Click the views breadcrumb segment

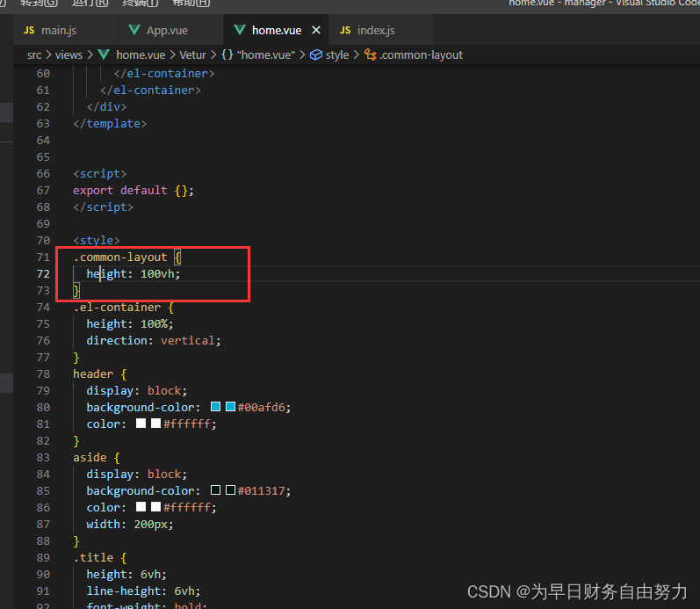click(69, 55)
